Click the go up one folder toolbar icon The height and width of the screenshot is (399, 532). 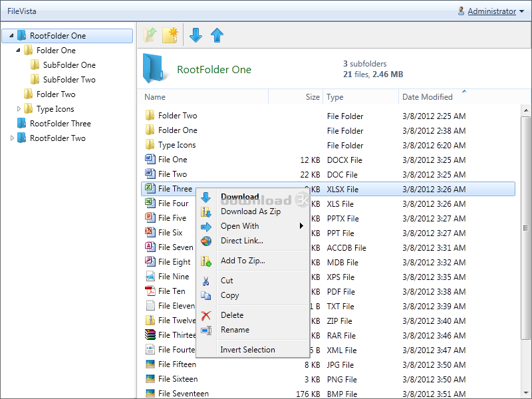point(150,35)
